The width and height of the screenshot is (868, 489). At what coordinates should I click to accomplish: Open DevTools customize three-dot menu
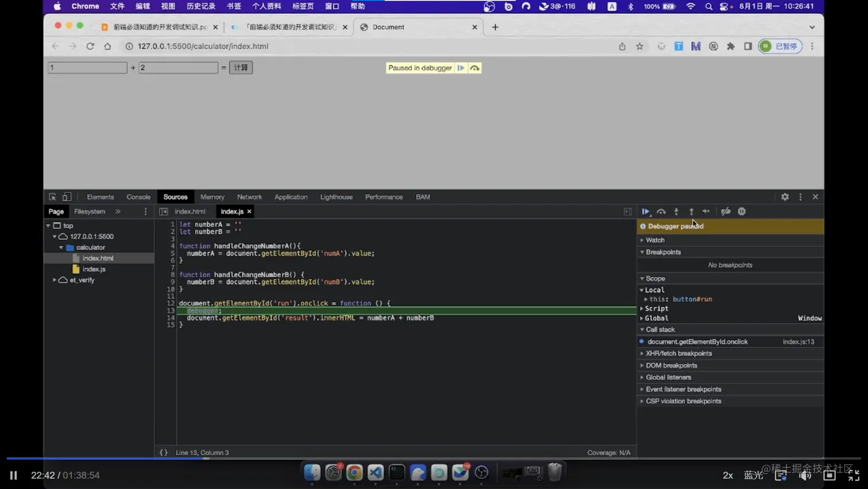800,197
